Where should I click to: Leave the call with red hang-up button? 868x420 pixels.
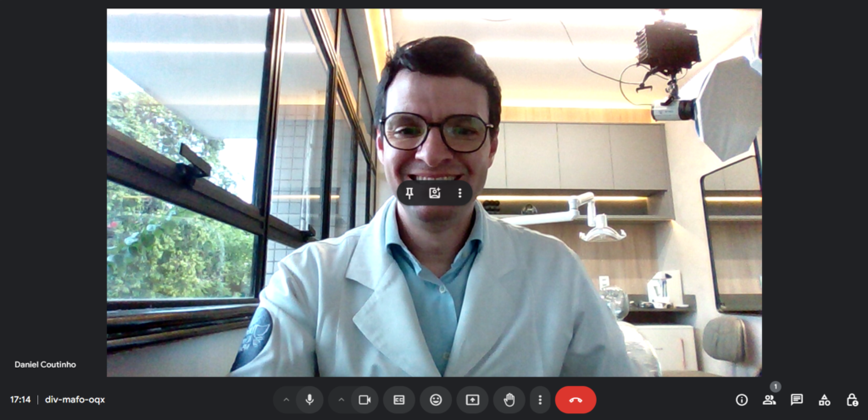[x=576, y=400]
